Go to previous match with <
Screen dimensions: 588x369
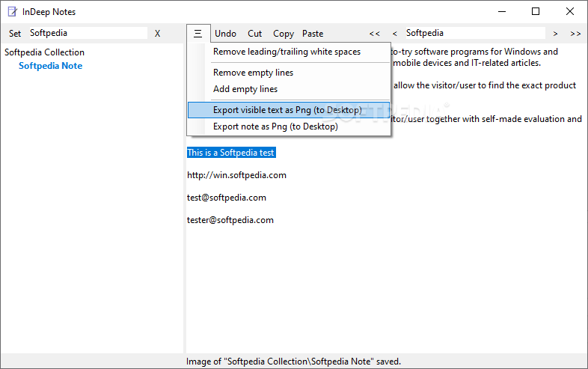(394, 34)
